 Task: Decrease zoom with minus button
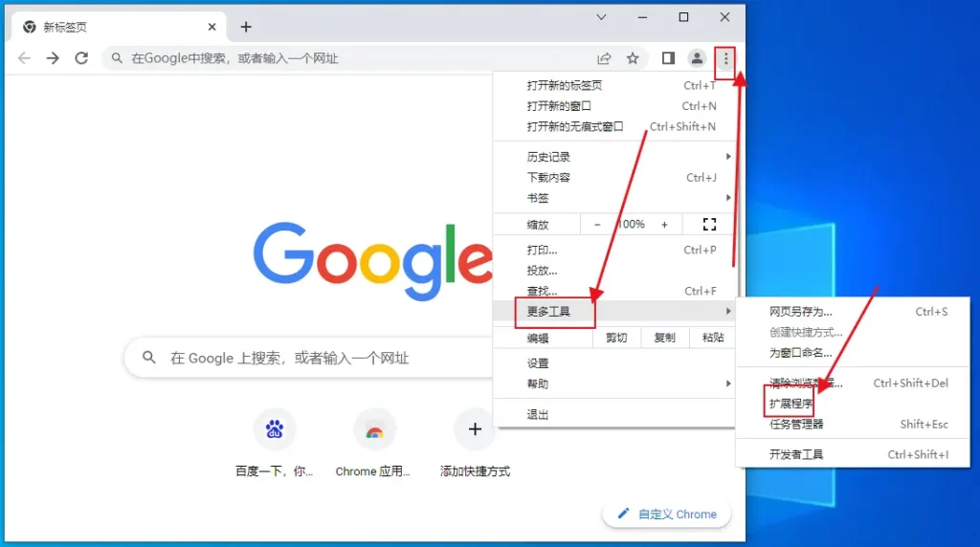point(597,224)
